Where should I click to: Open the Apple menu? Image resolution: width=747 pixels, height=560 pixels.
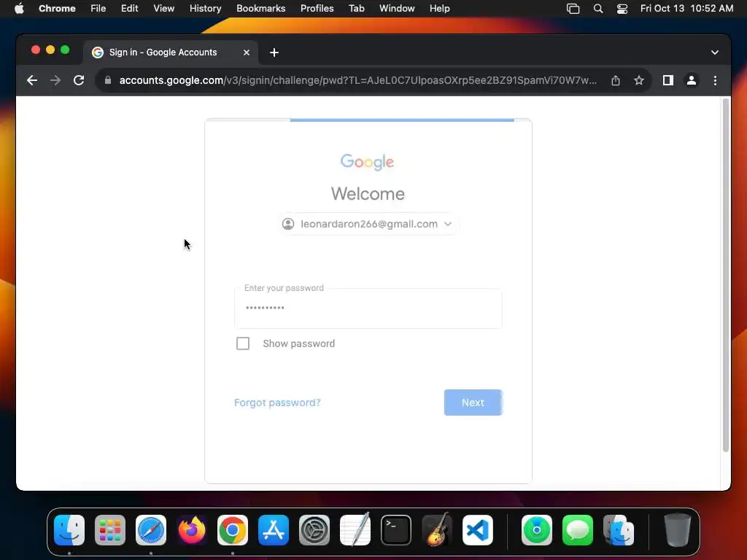19,8
